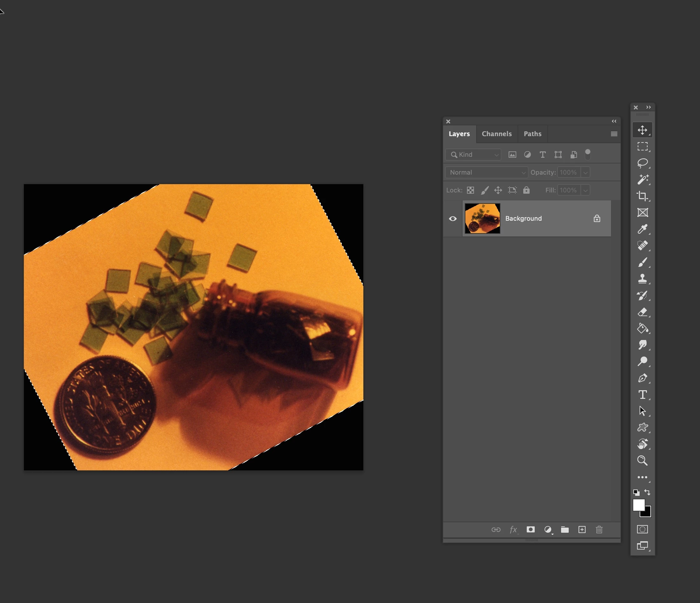Select the Magic Wand tool
Viewport: 700px width, 603px height.
[642, 179]
